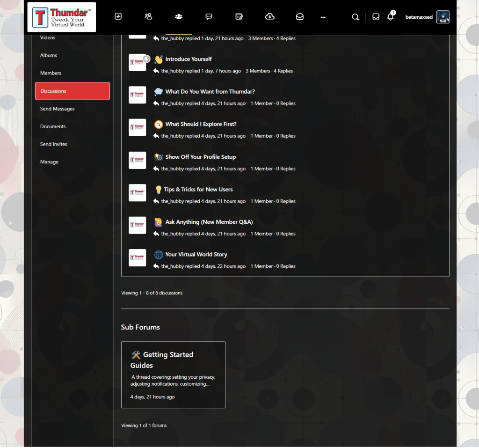The height and width of the screenshot is (448, 479).
Task: Open the notifications bell icon
Action: coord(391,16)
